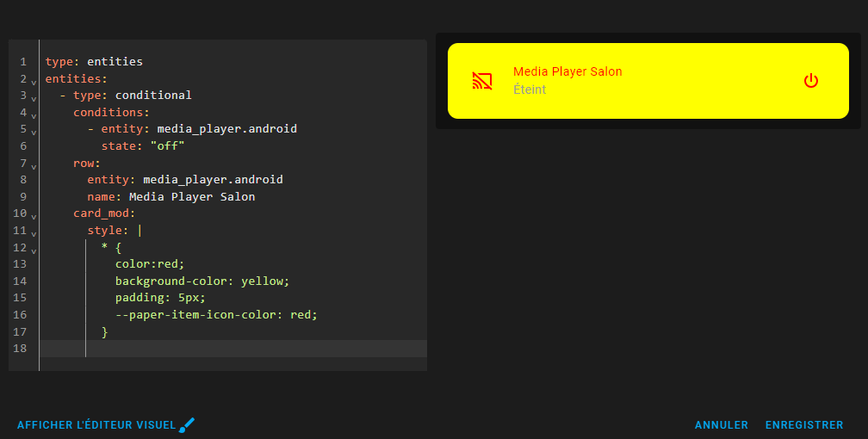Click the 'Éteint' state text in preview
This screenshot has height=439, width=868.
click(530, 90)
